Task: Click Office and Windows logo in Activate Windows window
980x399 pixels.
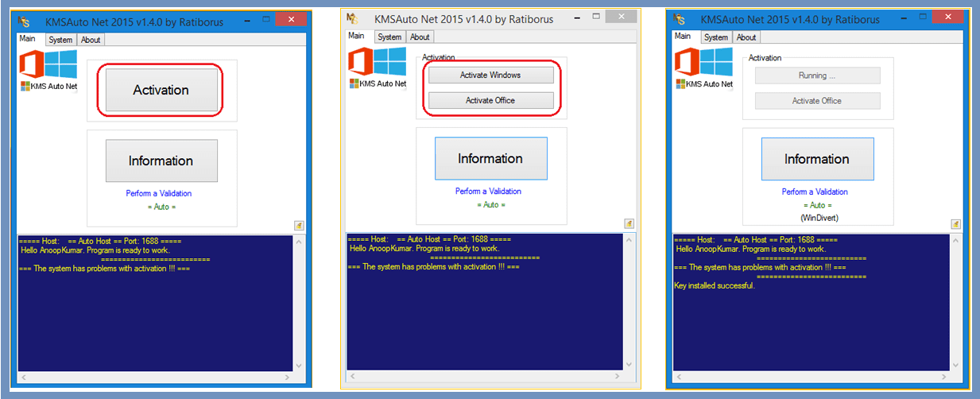Action: click(x=378, y=61)
